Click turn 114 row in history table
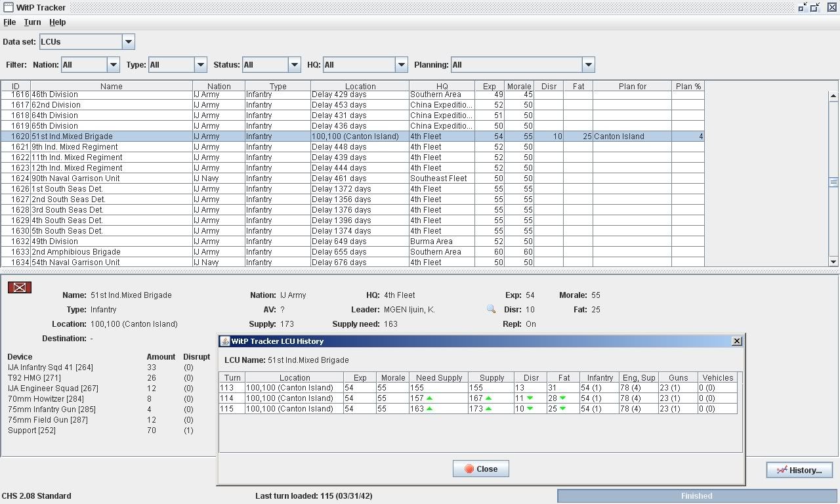This screenshot has width=840, height=504. click(478, 398)
